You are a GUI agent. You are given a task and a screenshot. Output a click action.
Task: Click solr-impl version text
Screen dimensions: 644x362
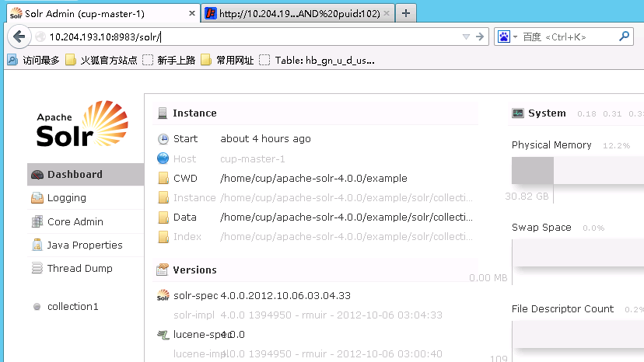coord(331,315)
